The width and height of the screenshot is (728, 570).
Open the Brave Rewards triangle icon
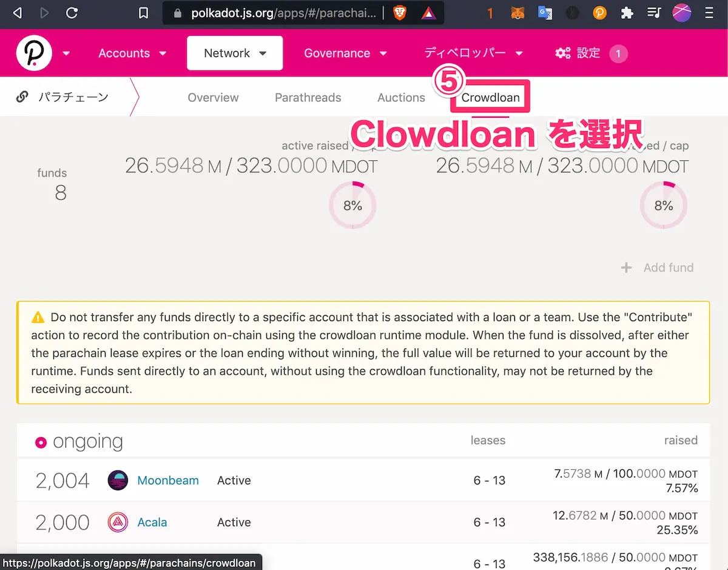(429, 13)
